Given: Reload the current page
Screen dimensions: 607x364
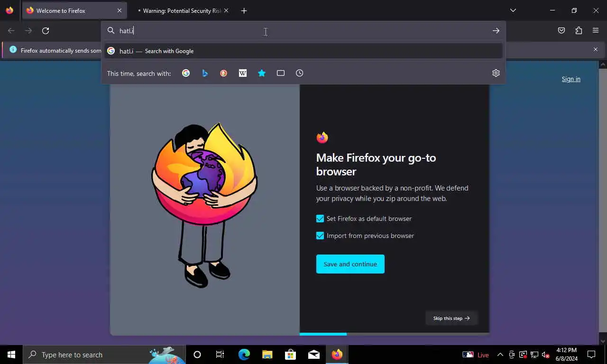Looking at the screenshot, I should click(x=46, y=31).
